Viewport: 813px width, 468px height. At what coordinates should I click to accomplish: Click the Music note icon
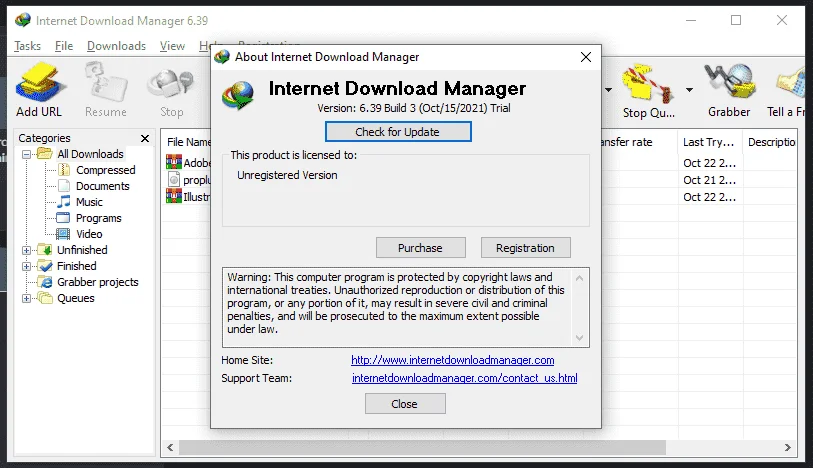point(63,202)
